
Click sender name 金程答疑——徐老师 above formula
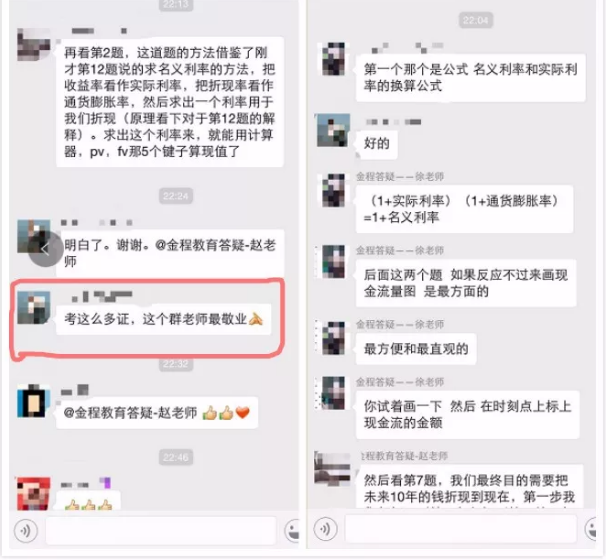400,177
